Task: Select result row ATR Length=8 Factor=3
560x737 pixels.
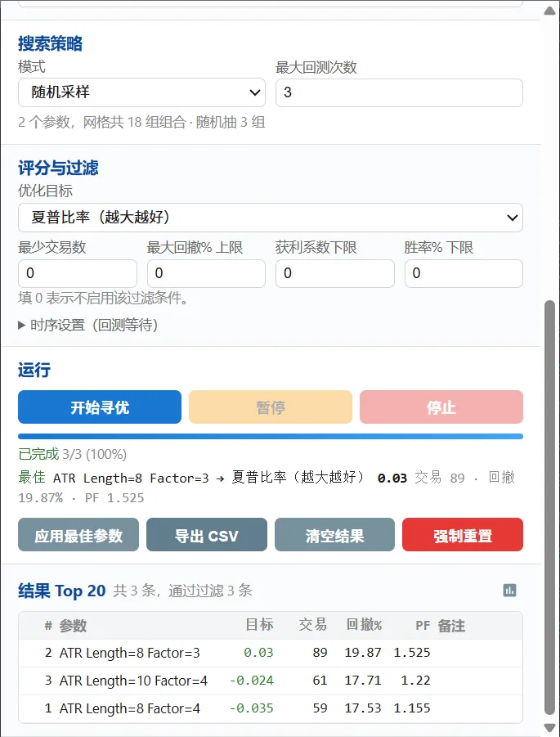Action: 271,653
